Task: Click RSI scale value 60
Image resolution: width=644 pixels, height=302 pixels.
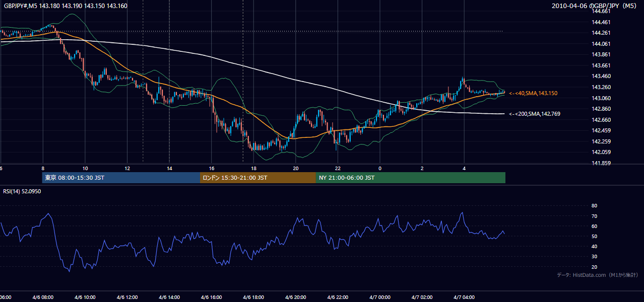Action: click(594, 226)
